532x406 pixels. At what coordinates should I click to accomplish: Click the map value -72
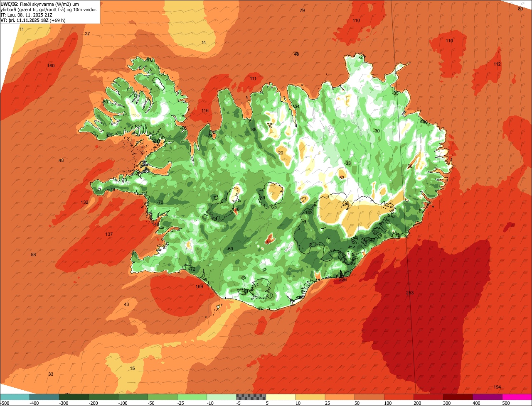pyautogui.click(x=192, y=269)
